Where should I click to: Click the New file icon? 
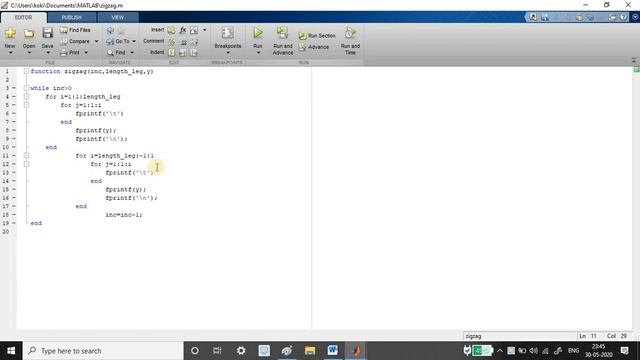10,33
